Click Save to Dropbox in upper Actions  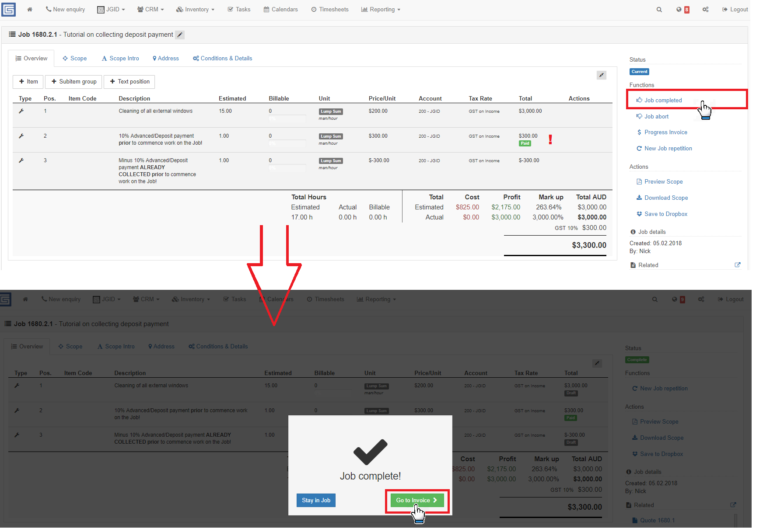[x=662, y=214]
